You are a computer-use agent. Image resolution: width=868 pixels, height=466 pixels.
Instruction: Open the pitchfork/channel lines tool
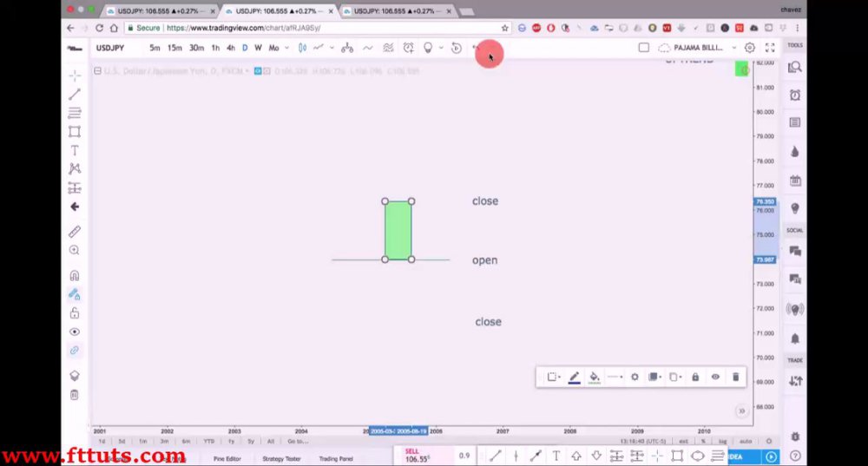click(74, 113)
